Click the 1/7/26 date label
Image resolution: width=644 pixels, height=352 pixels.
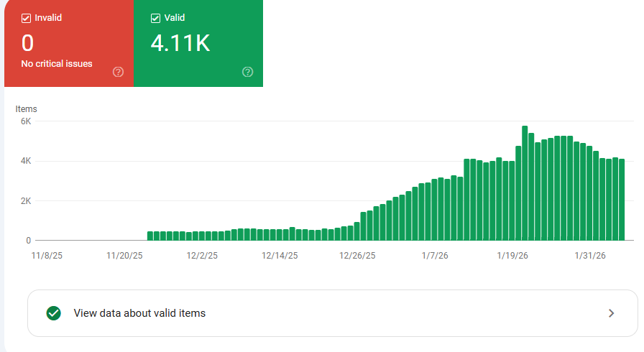click(436, 254)
